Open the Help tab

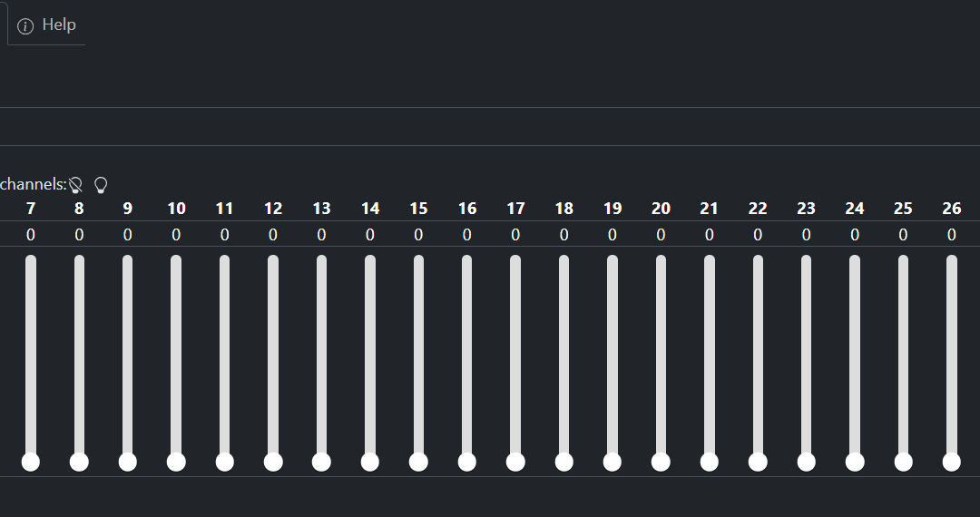[58, 25]
